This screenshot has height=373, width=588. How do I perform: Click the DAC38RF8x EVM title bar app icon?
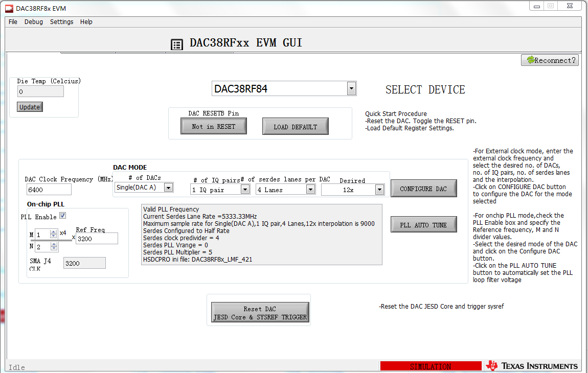point(9,8)
